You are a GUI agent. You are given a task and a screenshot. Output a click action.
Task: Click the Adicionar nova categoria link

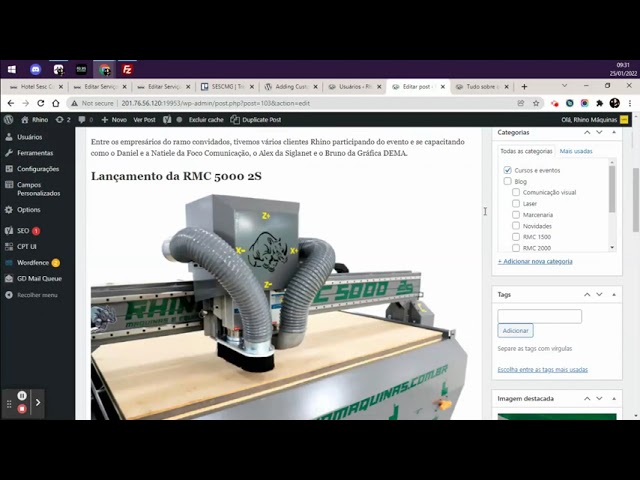tap(535, 261)
